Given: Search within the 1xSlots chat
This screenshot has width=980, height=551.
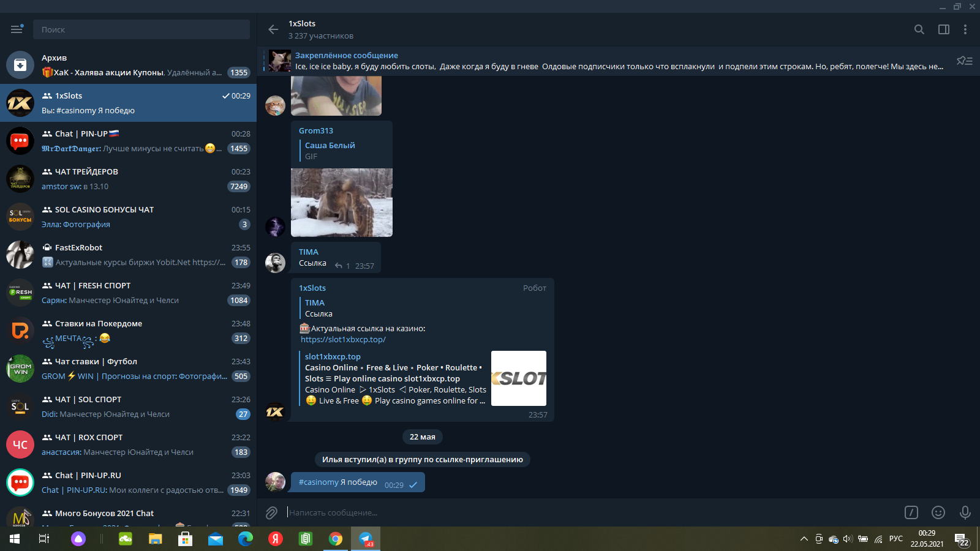Looking at the screenshot, I should (919, 29).
